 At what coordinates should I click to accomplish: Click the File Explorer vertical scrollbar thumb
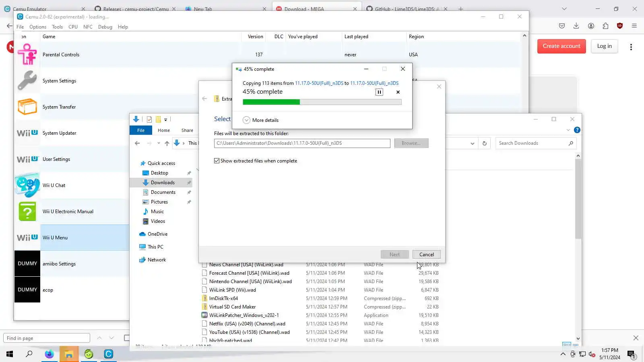coord(578,199)
